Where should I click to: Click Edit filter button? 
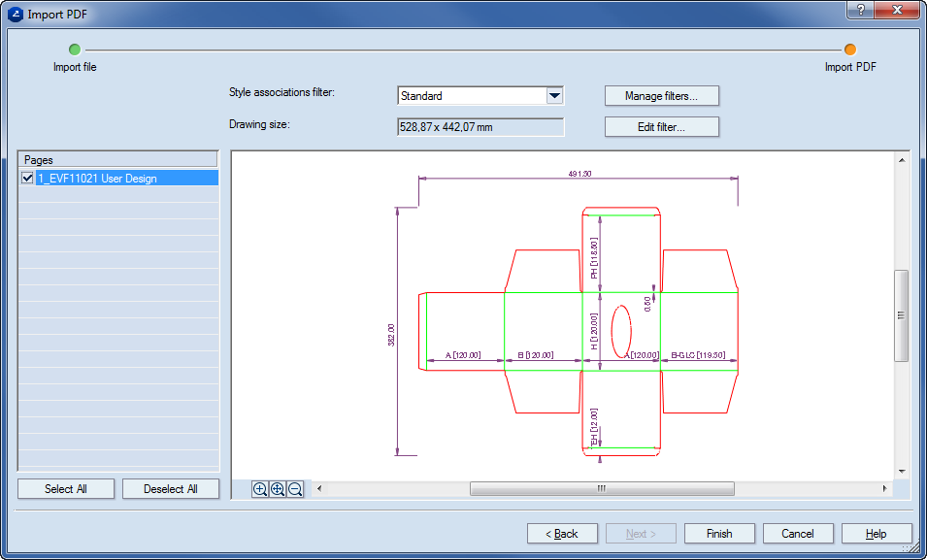pyautogui.click(x=662, y=126)
